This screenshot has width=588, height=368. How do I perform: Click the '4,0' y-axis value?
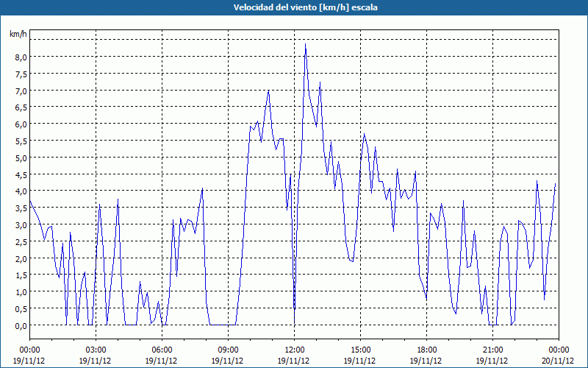pyautogui.click(x=21, y=191)
